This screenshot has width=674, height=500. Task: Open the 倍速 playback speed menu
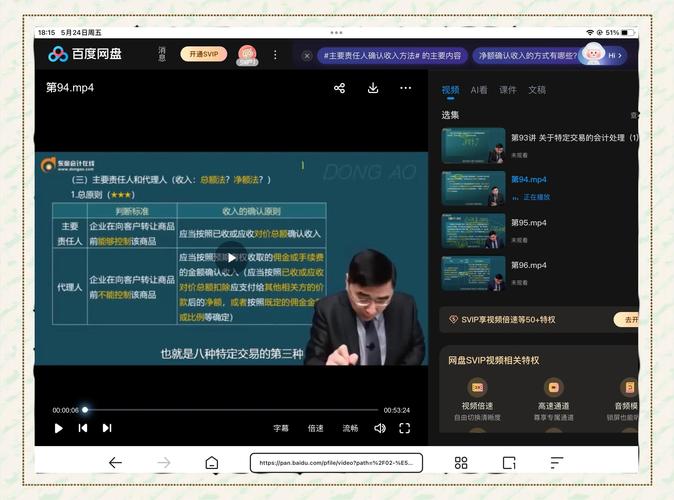point(315,428)
